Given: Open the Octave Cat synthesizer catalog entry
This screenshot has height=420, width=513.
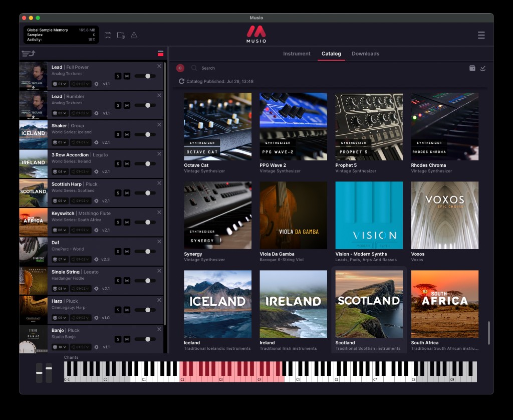Looking at the screenshot, I should click(x=217, y=133).
